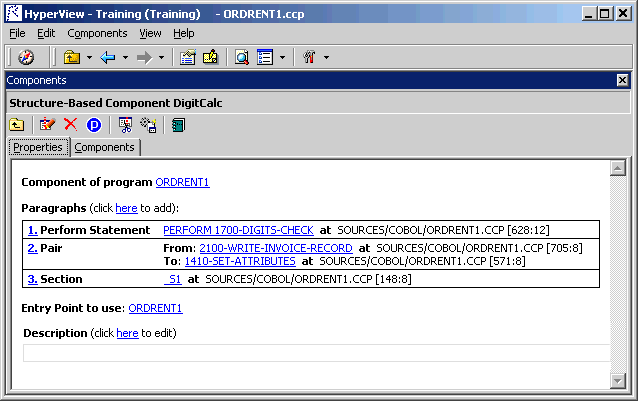Image resolution: width=638 pixels, height=401 pixels.
Task: Open the 2100-WRITE-INVOICE-RECORD link
Action: (x=275, y=247)
